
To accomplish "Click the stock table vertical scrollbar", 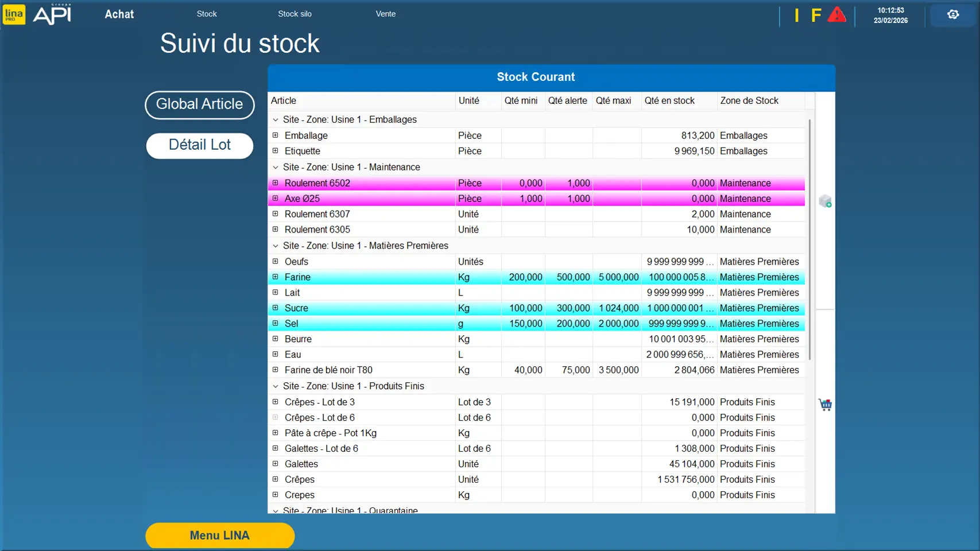I will coord(809,241).
